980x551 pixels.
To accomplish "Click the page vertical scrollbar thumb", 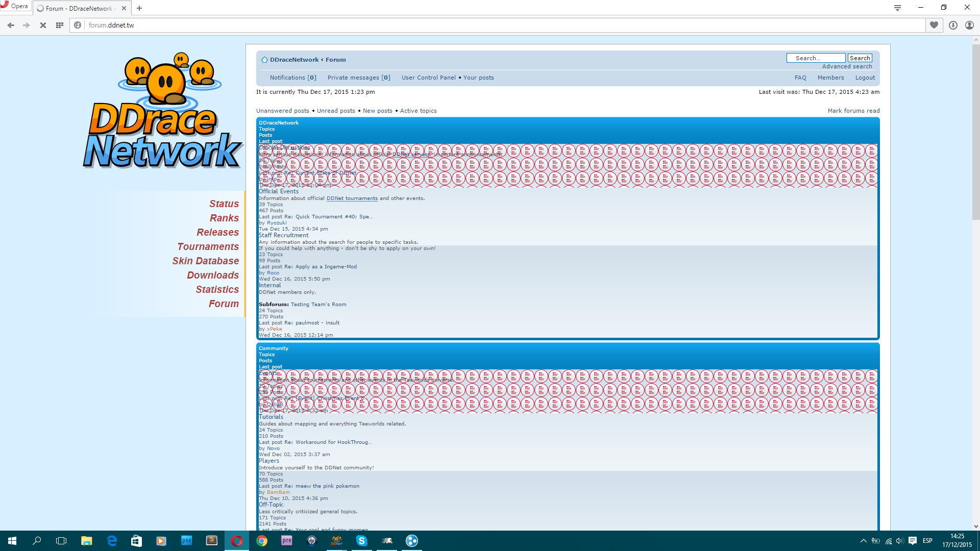I will point(976,133).
